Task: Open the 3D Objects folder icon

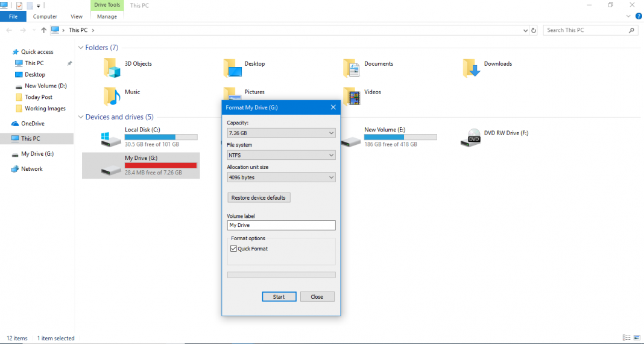Action: coord(112,68)
